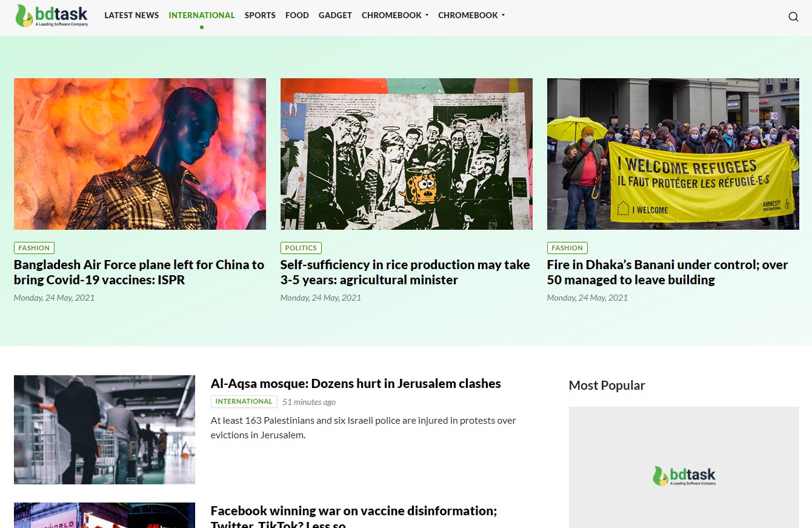Select the FOOD navigation item
This screenshot has width=812, height=528.
(x=297, y=15)
